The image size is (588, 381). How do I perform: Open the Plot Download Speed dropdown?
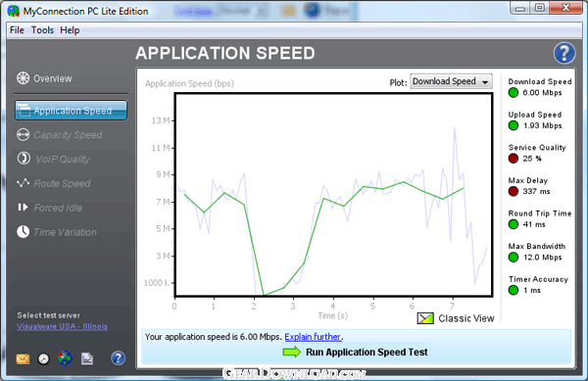[451, 81]
